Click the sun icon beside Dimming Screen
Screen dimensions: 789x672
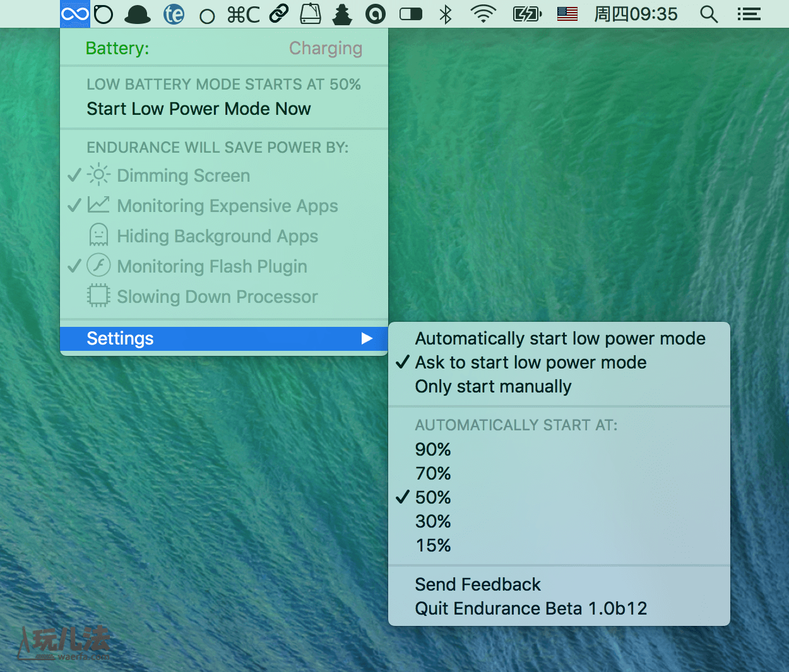point(98,174)
